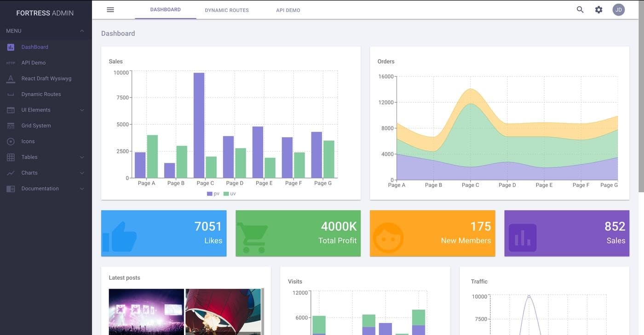Click the Grid System sidebar icon

(x=11, y=126)
